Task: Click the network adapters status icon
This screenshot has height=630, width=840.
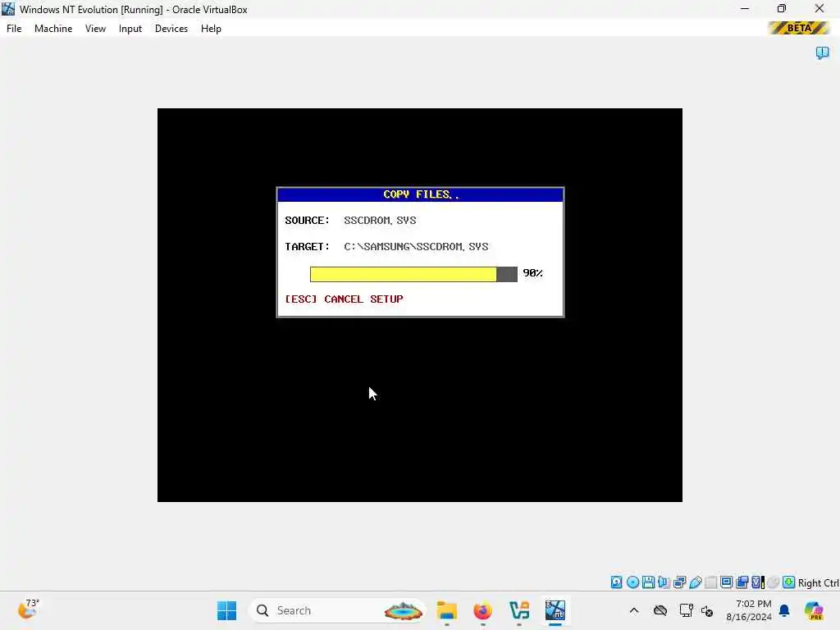Action: coord(680,582)
